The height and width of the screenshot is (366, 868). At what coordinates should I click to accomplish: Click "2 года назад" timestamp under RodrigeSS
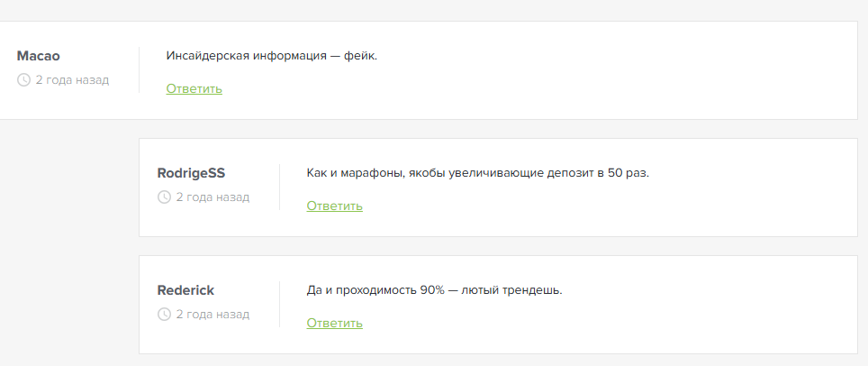tap(212, 197)
